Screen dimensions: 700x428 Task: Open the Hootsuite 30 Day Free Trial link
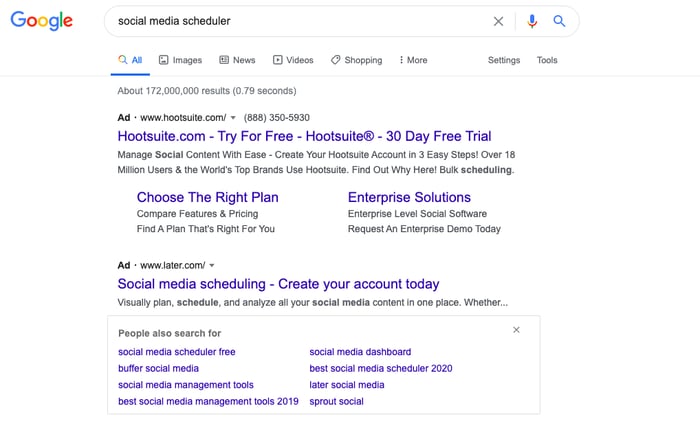304,136
